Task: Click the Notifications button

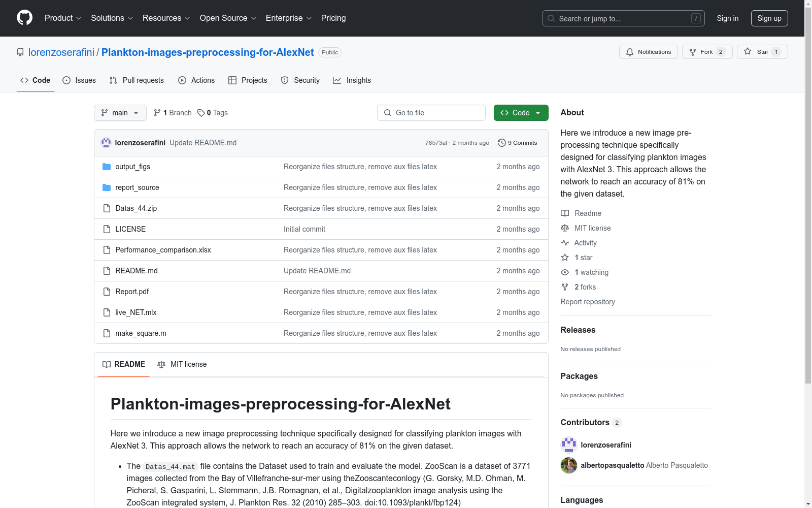Action: 649,52
